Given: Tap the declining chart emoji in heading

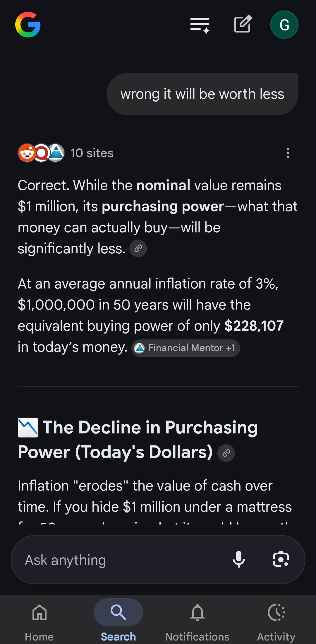Looking at the screenshot, I should 28,428.
